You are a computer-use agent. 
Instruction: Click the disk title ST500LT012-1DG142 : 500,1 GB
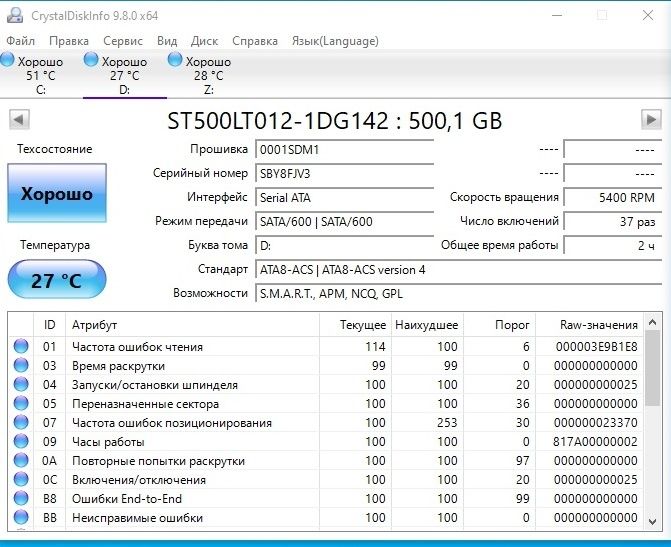335,121
